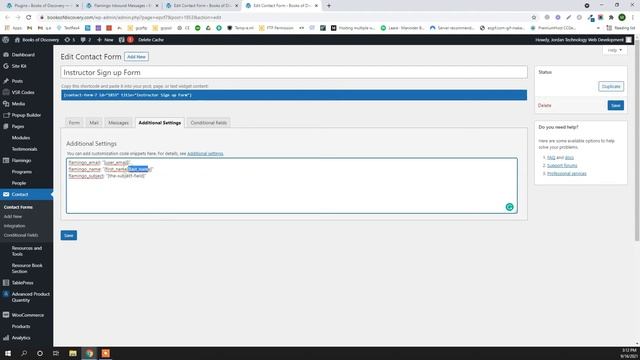
Task: Select the Additional Settings tab
Action: [160, 123]
